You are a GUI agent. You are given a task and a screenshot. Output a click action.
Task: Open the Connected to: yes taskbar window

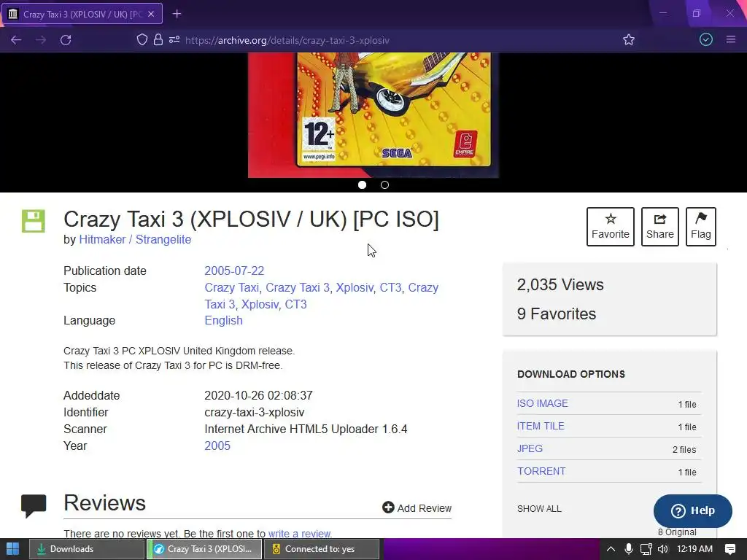322,549
